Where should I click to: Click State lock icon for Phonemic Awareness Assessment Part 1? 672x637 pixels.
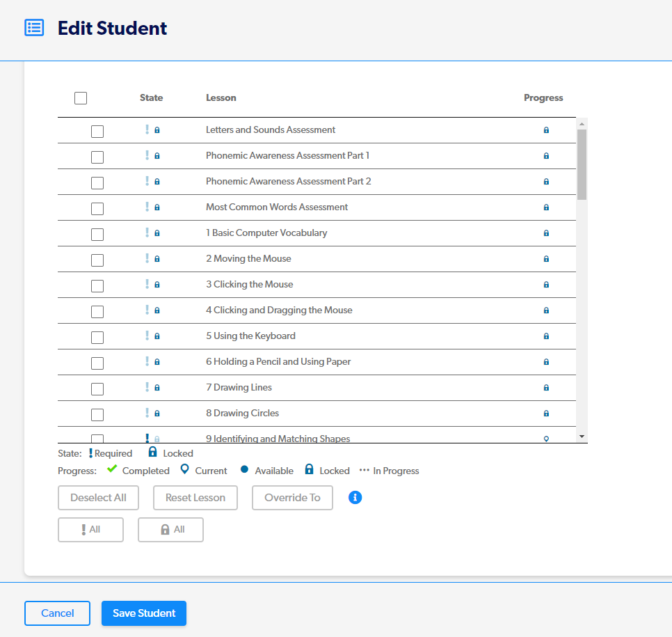(157, 156)
